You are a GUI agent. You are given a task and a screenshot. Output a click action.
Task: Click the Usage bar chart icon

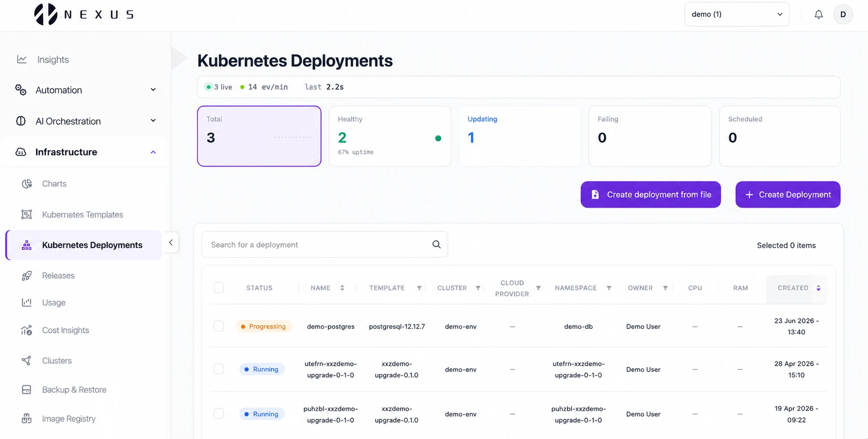(x=27, y=303)
